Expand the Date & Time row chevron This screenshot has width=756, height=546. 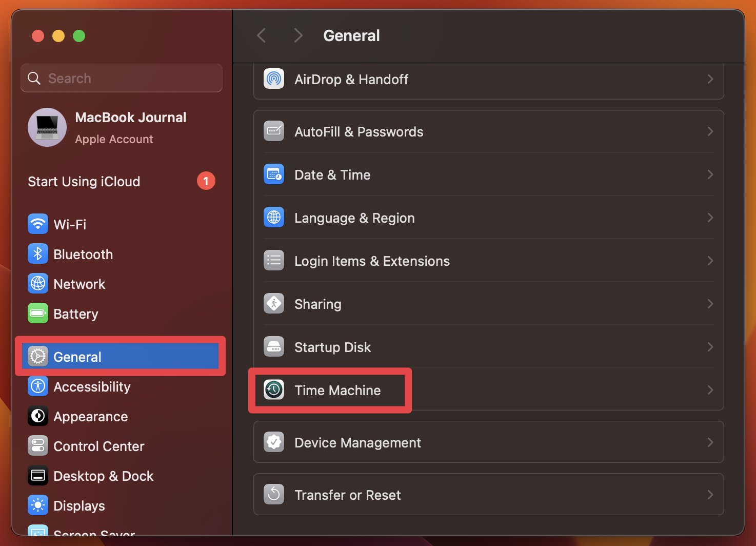[710, 174]
